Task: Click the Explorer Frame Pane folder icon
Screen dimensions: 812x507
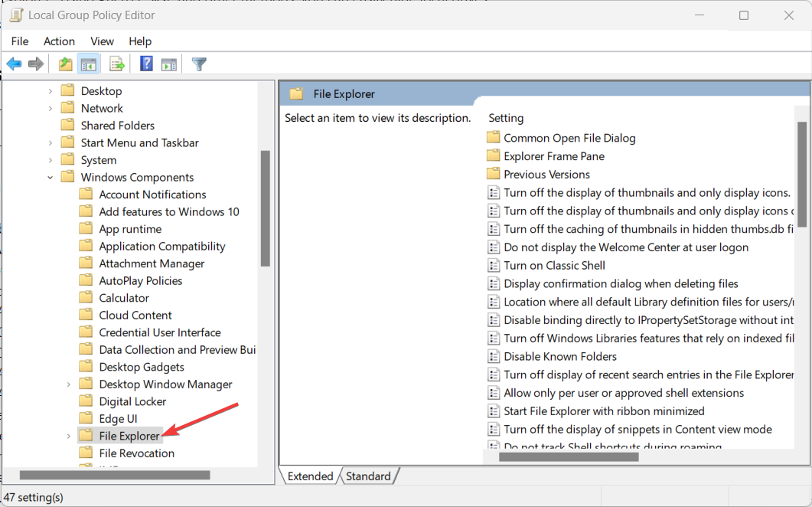Action: 492,155
